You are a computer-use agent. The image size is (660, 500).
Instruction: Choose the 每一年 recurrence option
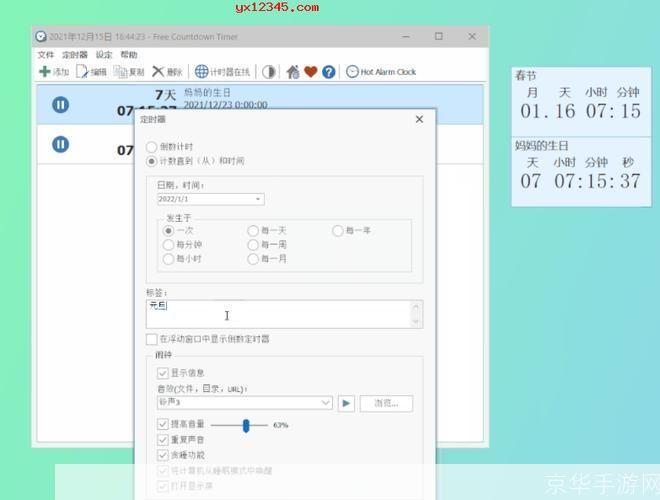pos(338,231)
